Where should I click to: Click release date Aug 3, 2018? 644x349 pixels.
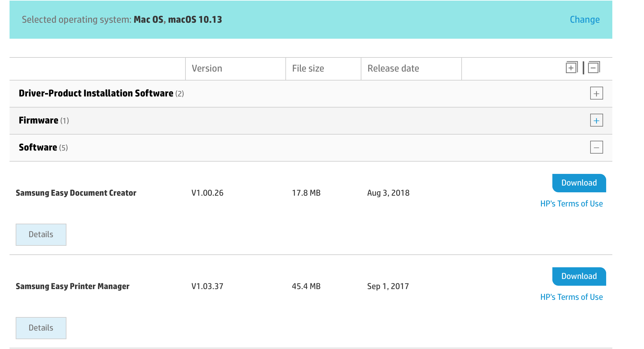click(388, 193)
